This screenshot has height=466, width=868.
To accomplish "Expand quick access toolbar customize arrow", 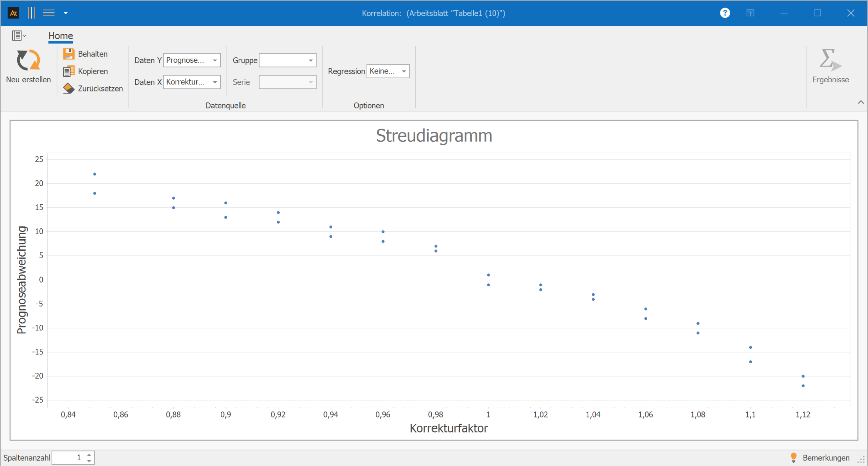I will [66, 13].
